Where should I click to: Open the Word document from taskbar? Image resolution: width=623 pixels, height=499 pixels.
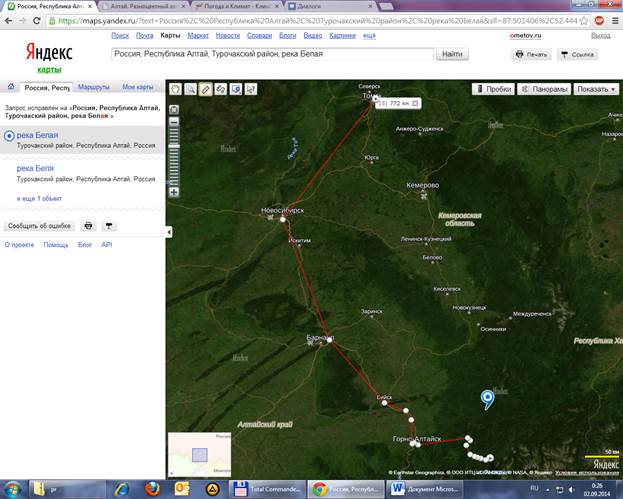click(425, 489)
